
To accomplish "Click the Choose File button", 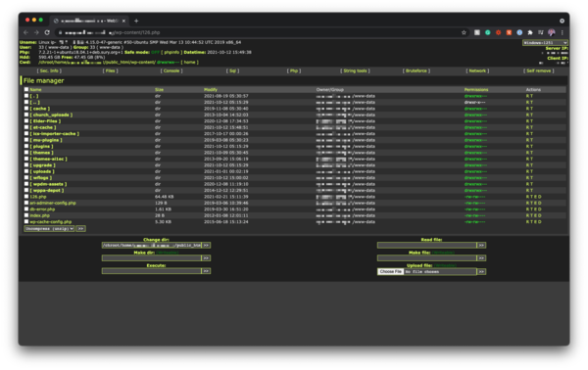I will tap(390, 271).
